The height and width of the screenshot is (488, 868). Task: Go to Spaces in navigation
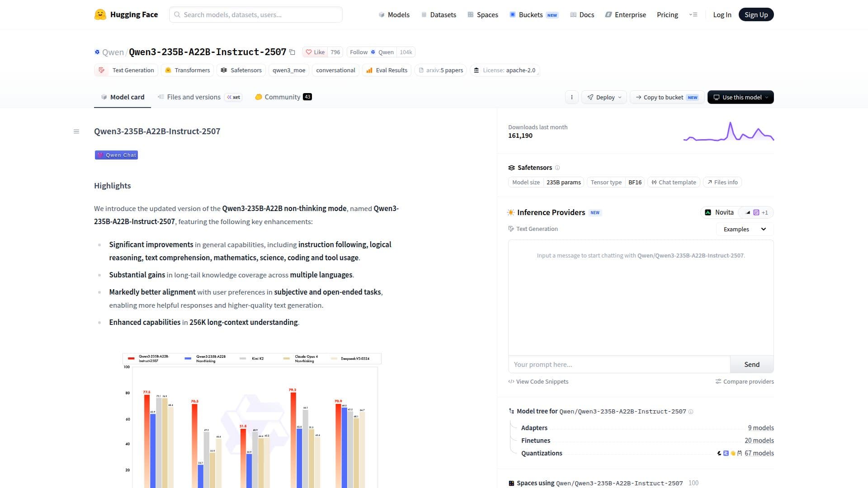[x=483, y=14]
